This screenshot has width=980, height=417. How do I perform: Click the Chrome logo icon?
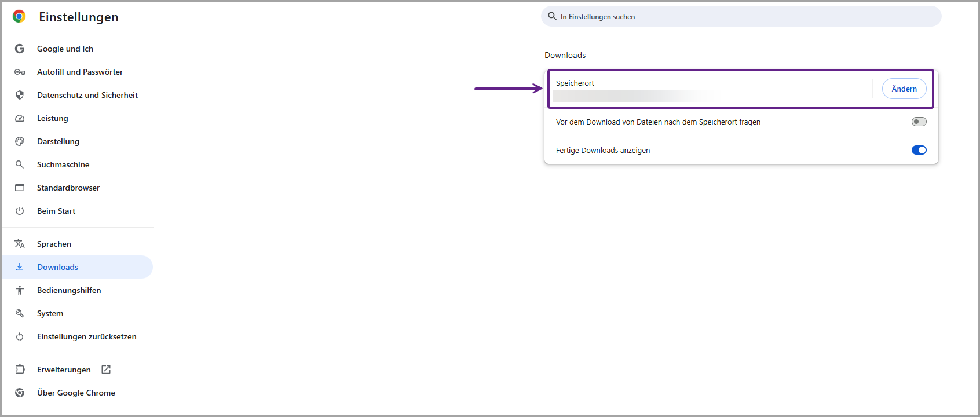coord(19,17)
